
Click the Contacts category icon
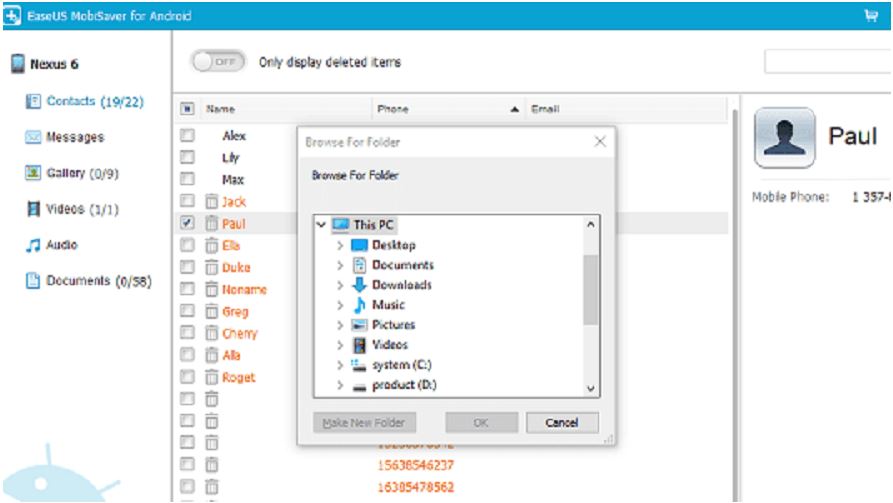33,101
